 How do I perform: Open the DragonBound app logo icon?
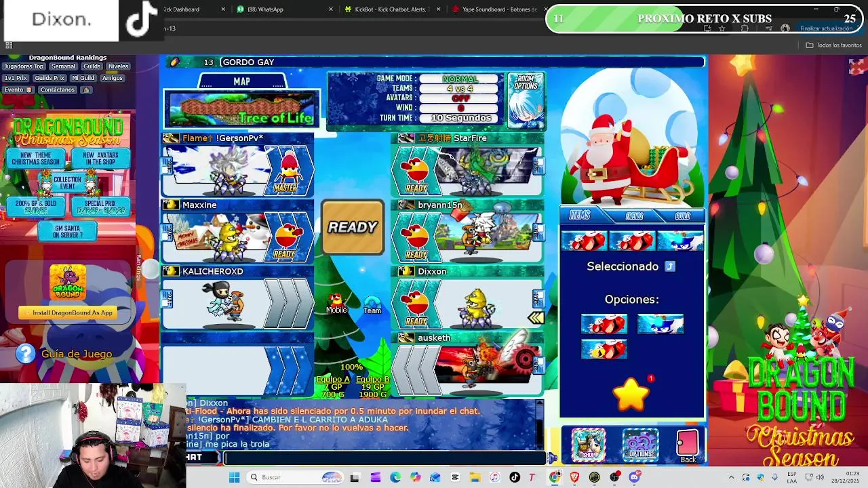68,283
